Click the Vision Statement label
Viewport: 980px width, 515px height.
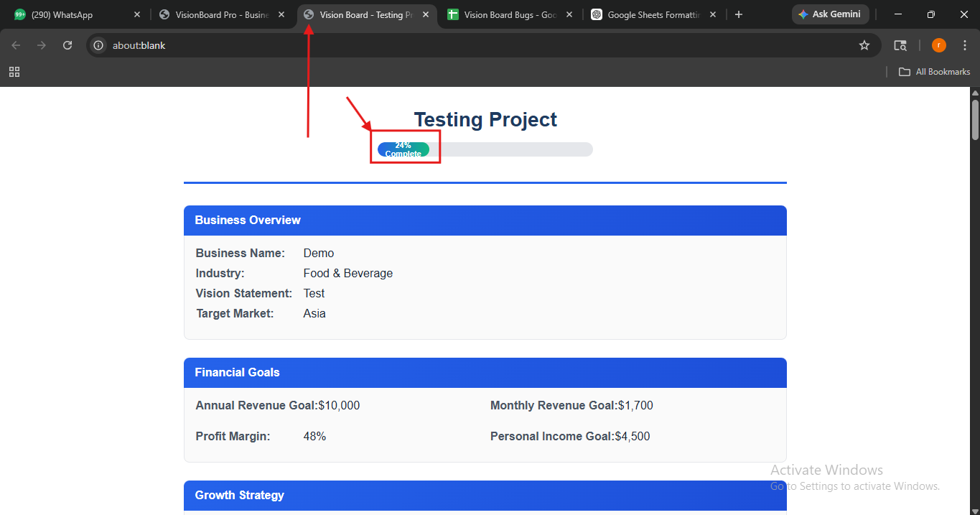244,293
